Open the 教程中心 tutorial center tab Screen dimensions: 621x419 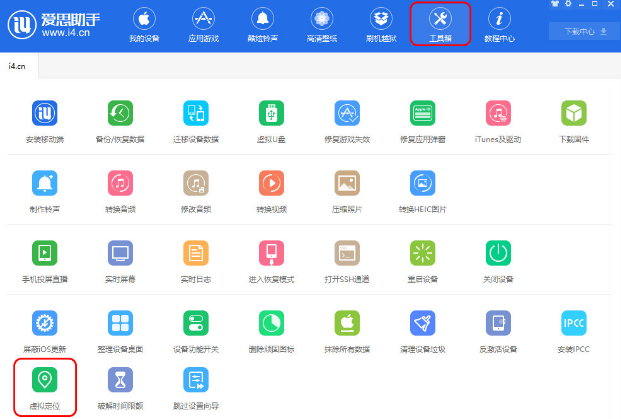[x=499, y=24]
